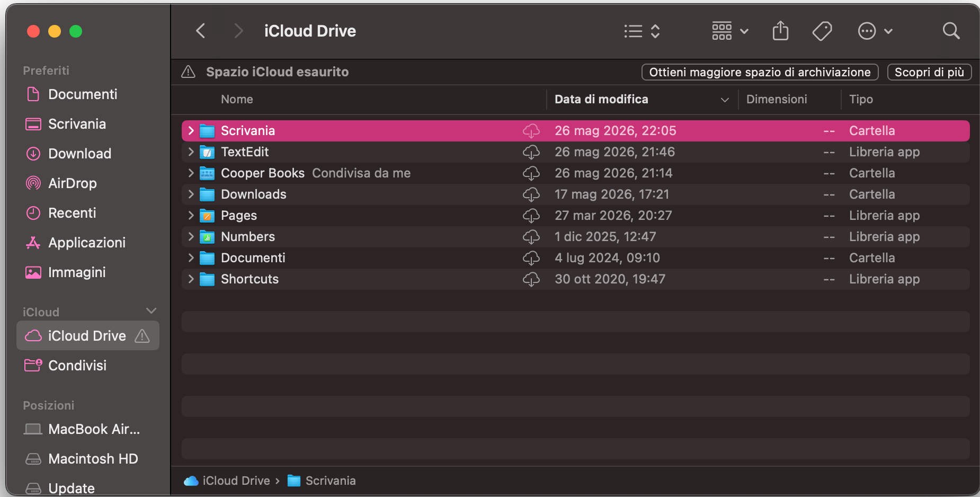Click cloud download icon for Cooper Books
Screen dimensions: 980x497
pyautogui.click(x=531, y=173)
